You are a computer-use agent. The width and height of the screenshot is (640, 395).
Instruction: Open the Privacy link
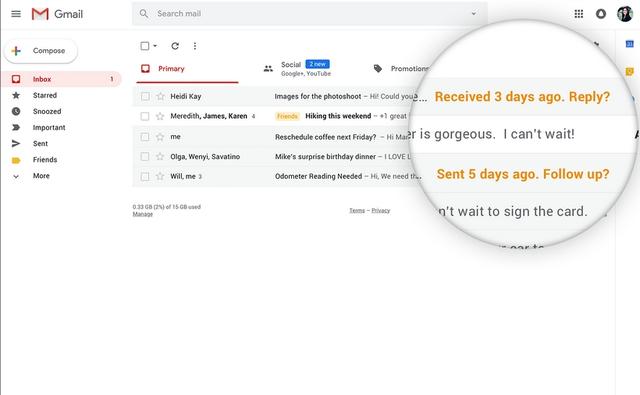[x=380, y=211]
